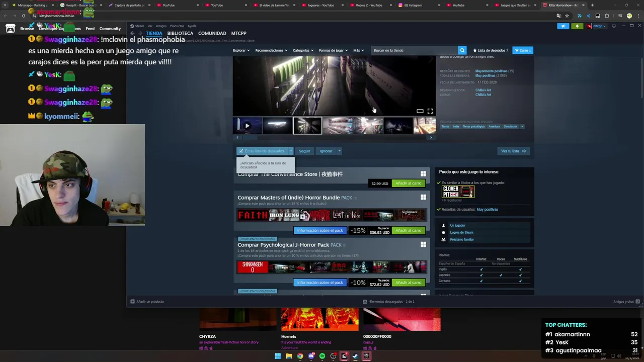
Task: Click the 'Buscar en la tienda' search field
Action: pyautogui.click(x=415, y=50)
